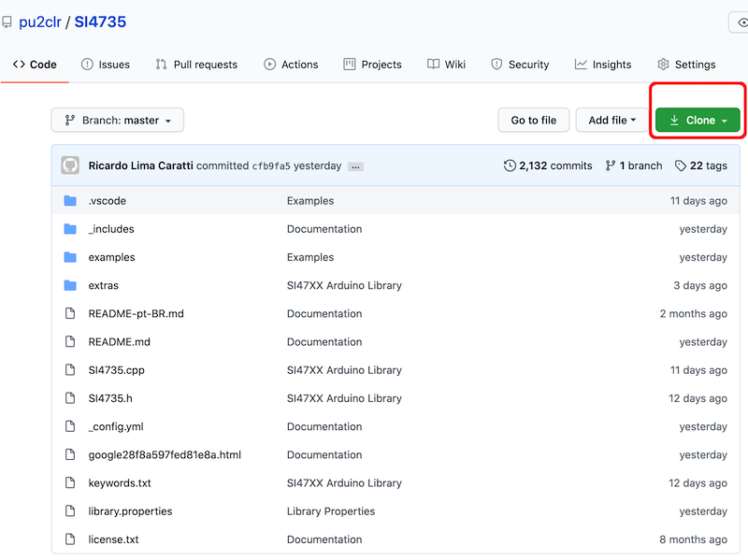Click file icon for README.md
This screenshot has width=748, height=560.
pos(70,341)
